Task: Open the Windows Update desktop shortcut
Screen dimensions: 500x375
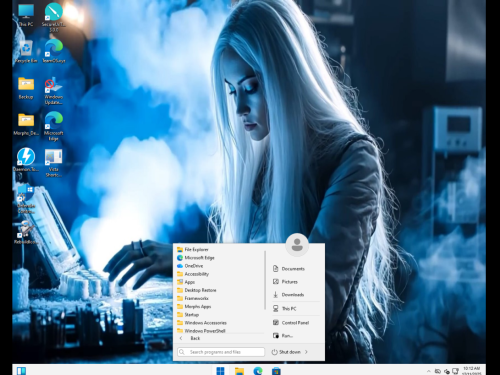Action: tap(54, 91)
